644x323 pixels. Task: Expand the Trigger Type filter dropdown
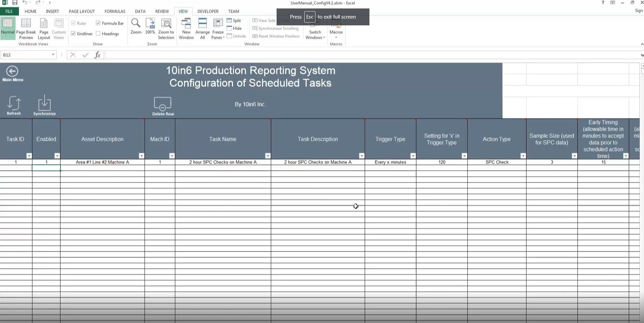(x=413, y=156)
